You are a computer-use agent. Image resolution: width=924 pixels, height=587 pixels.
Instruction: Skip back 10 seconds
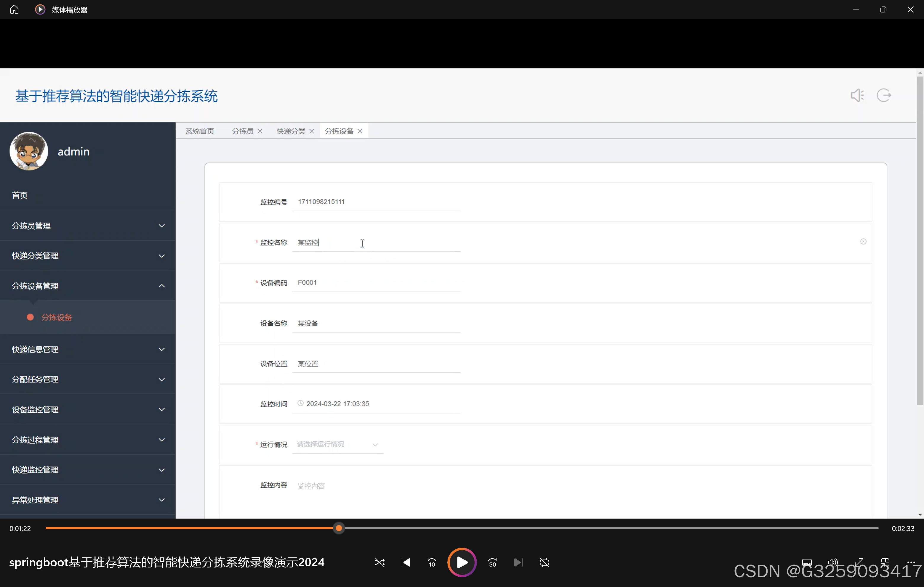(432, 562)
